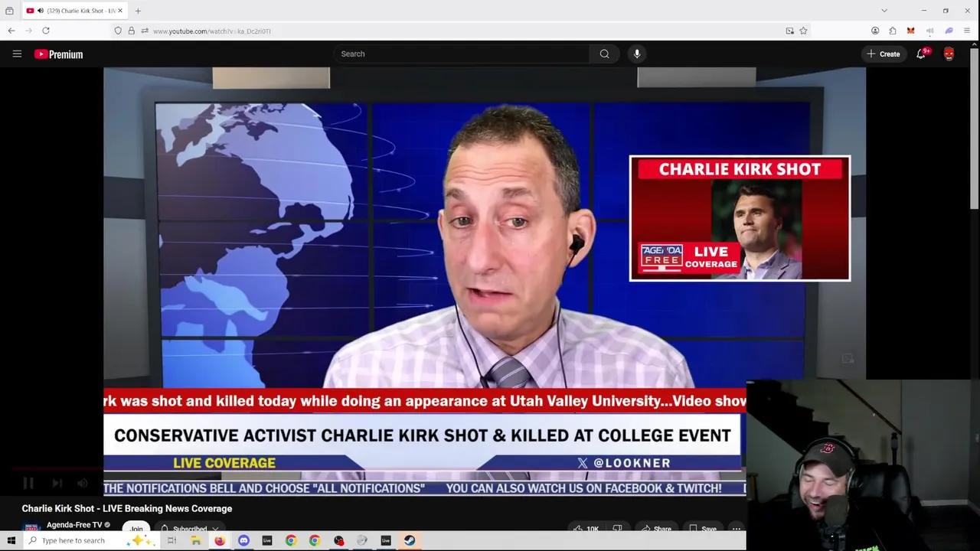Viewport: 980px width, 551px height.
Task: Skip to next video in player
Action: pyautogui.click(x=57, y=483)
